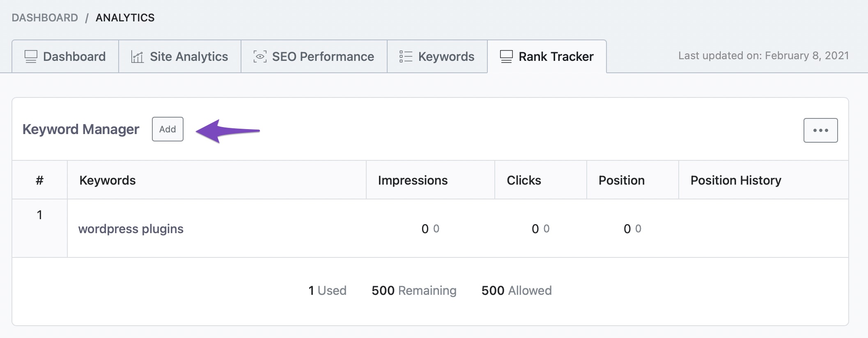The height and width of the screenshot is (338, 868).
Task: Go to the Keywords tab
Action: pyautogui.click(x=446, y=56)
